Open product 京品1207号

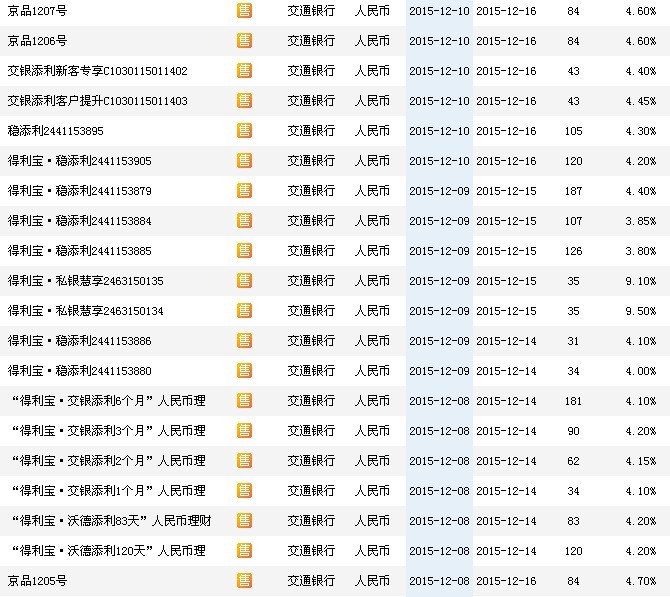pyautogui.click(x=38, y=11)
